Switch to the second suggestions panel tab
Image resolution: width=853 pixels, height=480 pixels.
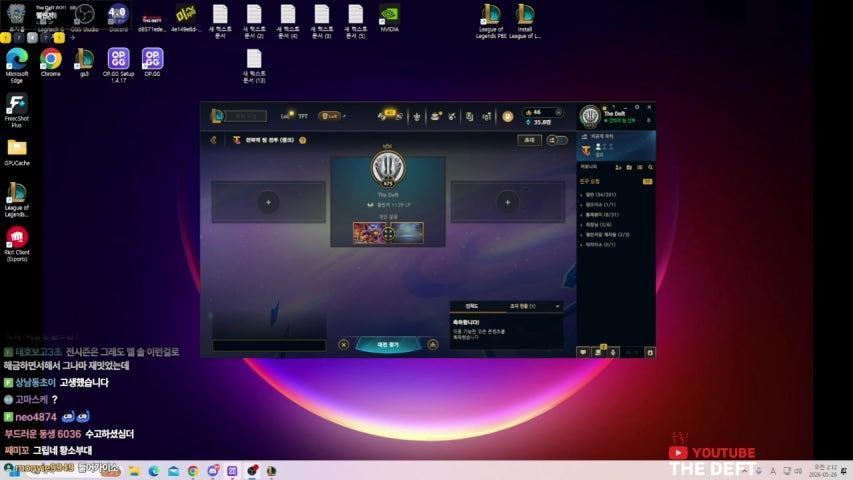point(522,306)
